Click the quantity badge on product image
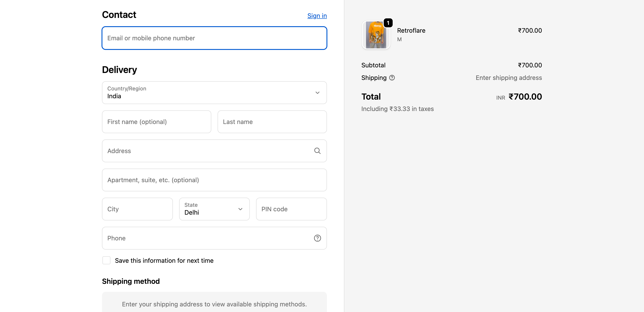The width and height of the screenshot is (644, 312). pos(388,23)
